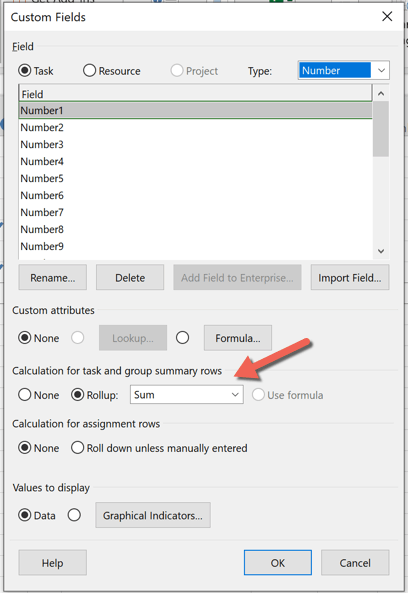
Task: Select the radio button beside Formula...
Action: [182, 338]
